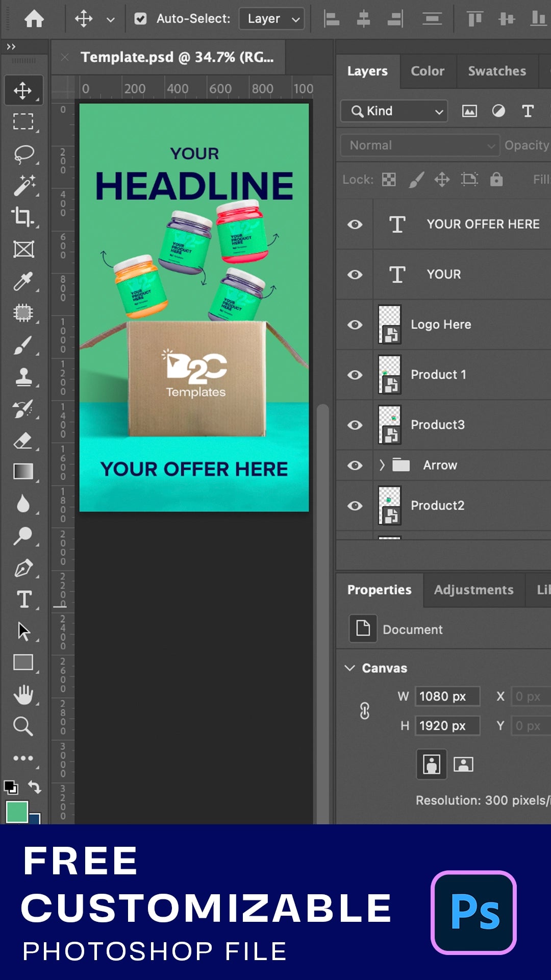Image resolution: width=551 pixels, height=980 pixels.
Task: Open the Adjustments tab
Action: pyautogui.click(x=473, y=590)
